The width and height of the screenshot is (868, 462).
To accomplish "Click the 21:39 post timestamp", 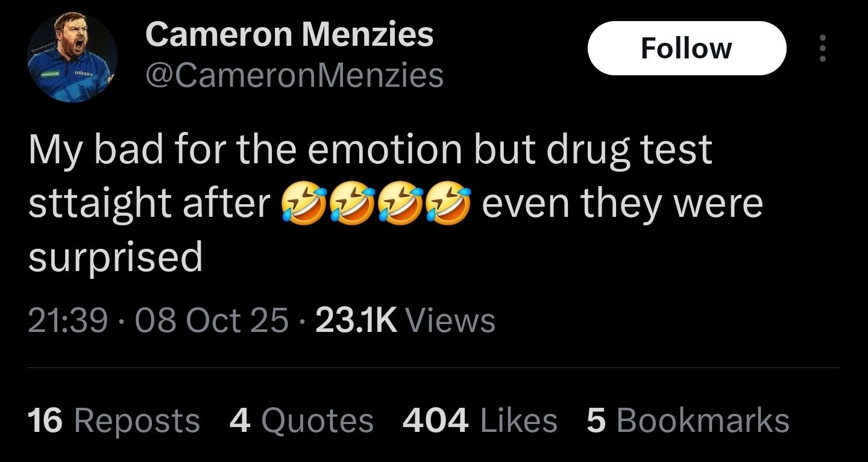I will [68, 320].
